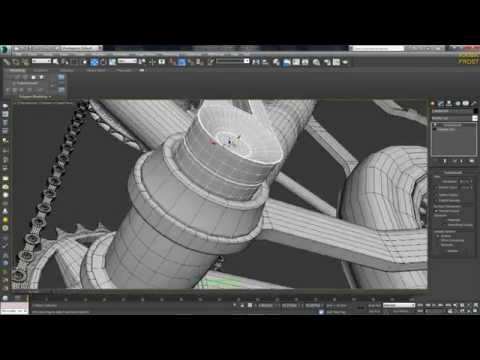Viewport: 480px width, 360px height.
Task: Click the object color swatch
Action: [x=476, y=111]
